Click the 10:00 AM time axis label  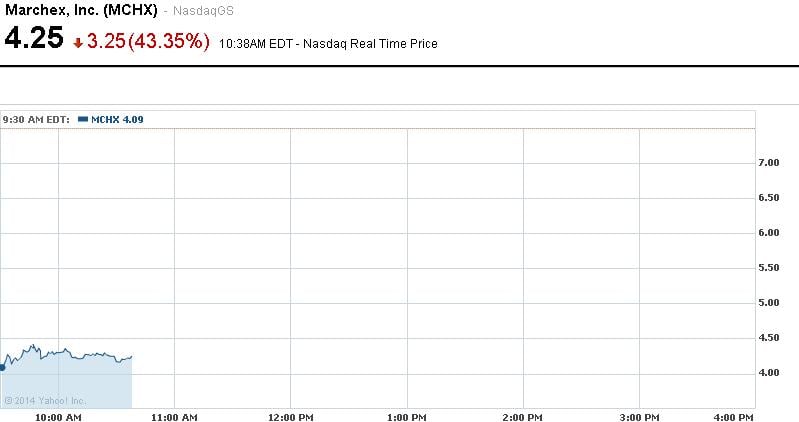point(58,416)
